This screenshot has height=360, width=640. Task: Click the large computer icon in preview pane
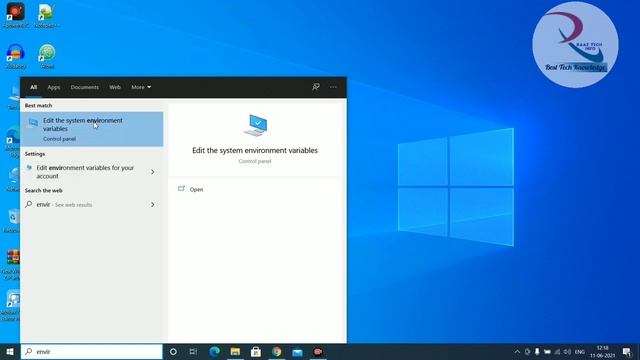[256, 125]
